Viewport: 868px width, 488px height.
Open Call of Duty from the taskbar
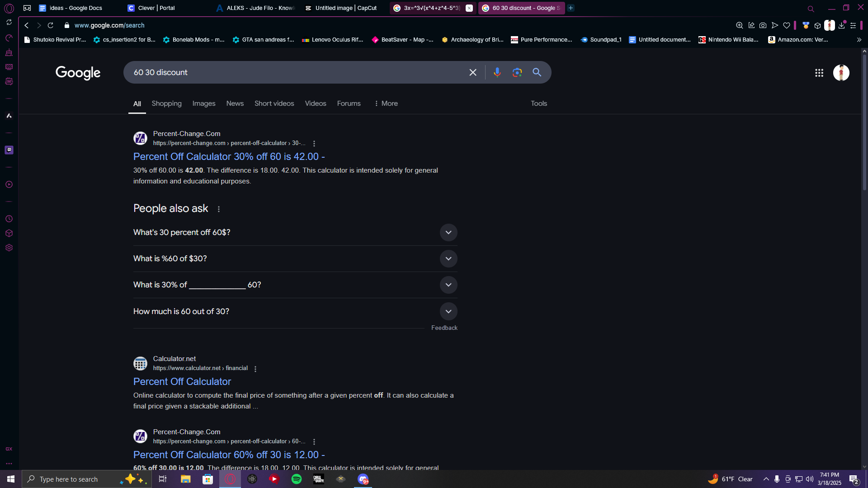pos(319,479)
